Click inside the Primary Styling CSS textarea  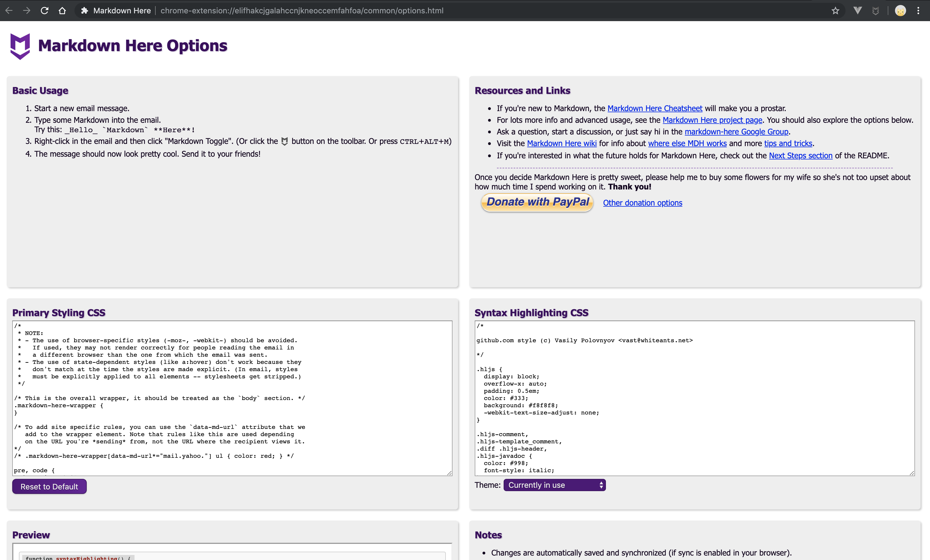click(232, 398)
